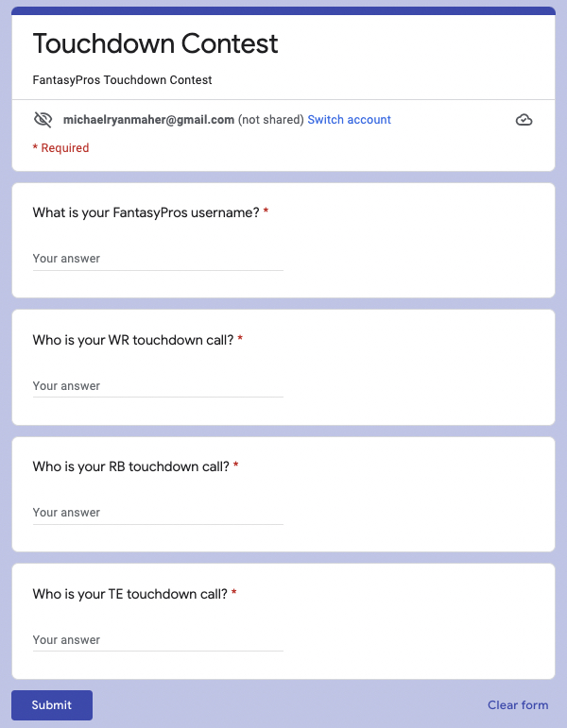Click the Submit button
Image resolution: width=567 pixels, height=728 pixels.
(52, 705)
